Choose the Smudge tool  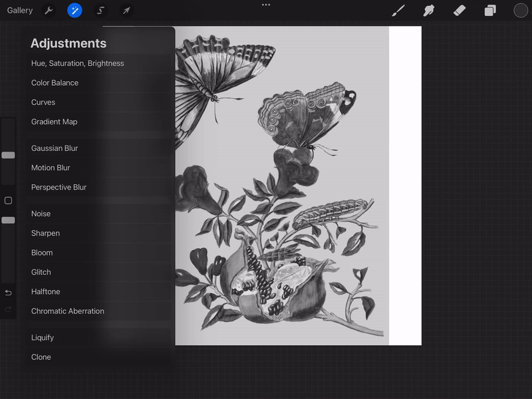[429, 11]
